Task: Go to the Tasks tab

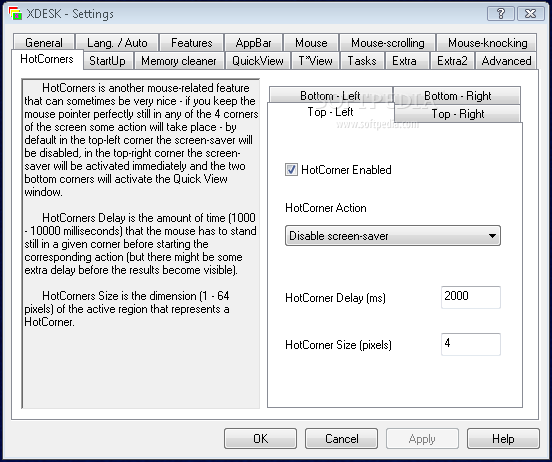Action: point(362,61)
